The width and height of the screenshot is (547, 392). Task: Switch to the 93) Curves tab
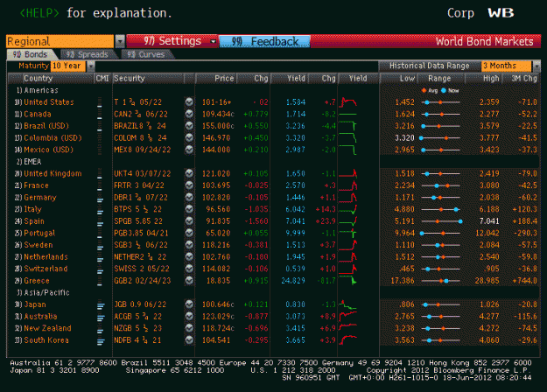(x=146, y=54)
